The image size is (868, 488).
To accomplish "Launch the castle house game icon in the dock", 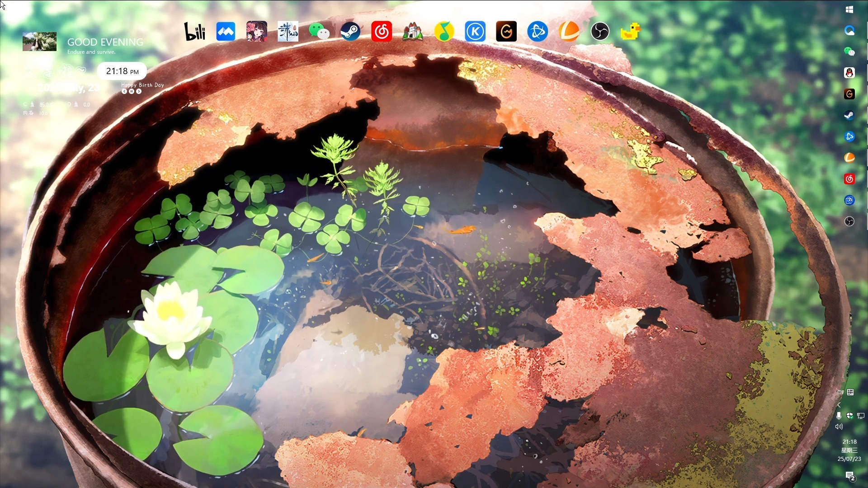I will point(413,32).
